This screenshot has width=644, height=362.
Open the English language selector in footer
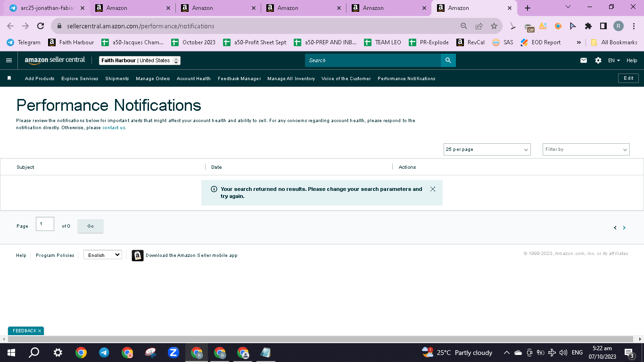point(103,255)
